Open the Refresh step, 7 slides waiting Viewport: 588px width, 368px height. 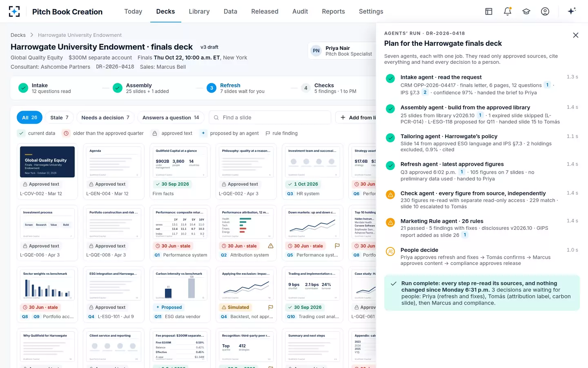[236, 88]
